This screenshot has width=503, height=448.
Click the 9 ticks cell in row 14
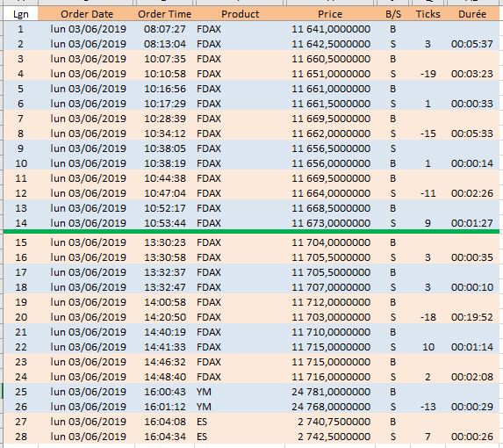click(428, 223)
